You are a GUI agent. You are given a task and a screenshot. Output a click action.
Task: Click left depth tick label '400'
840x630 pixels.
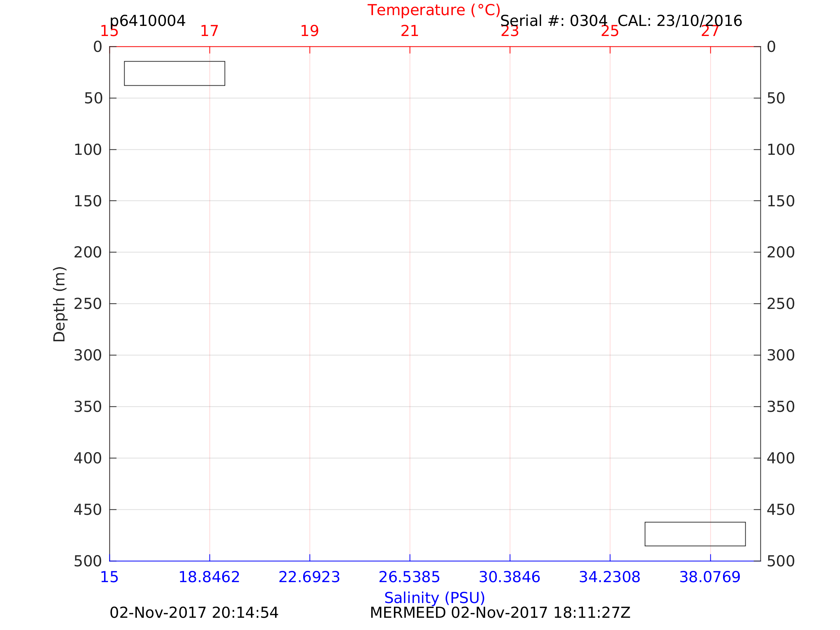(x=88, y=458)
